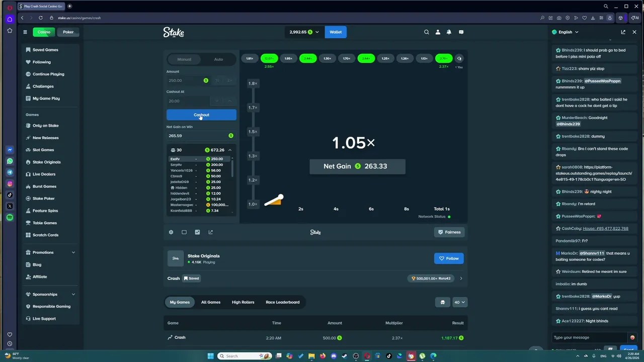Open the hamburger menu beside Casino

click(x=25, y=32)
